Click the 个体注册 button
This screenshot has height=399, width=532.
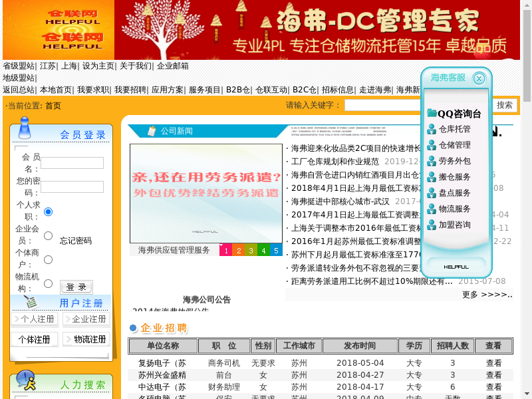[35, 339]
